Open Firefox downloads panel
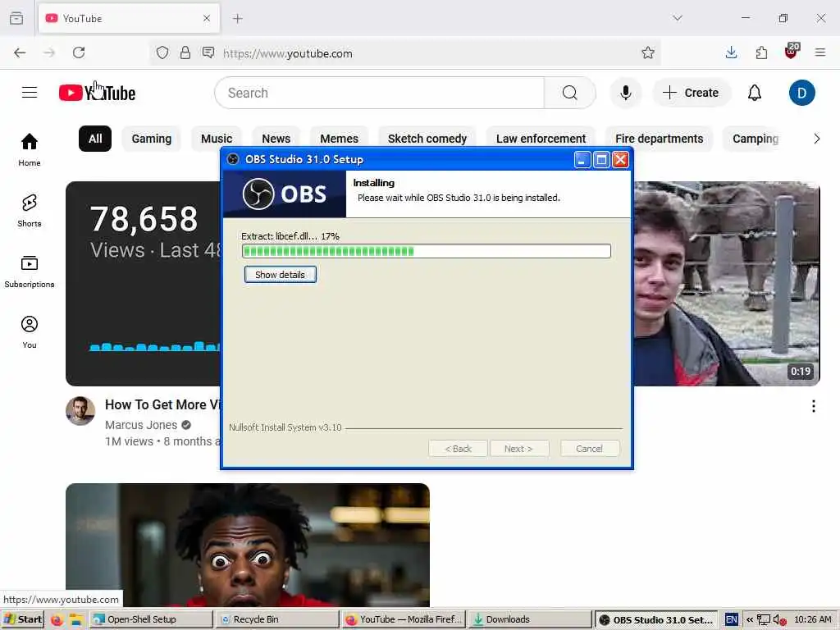840x630 pixels. [731, 52]
